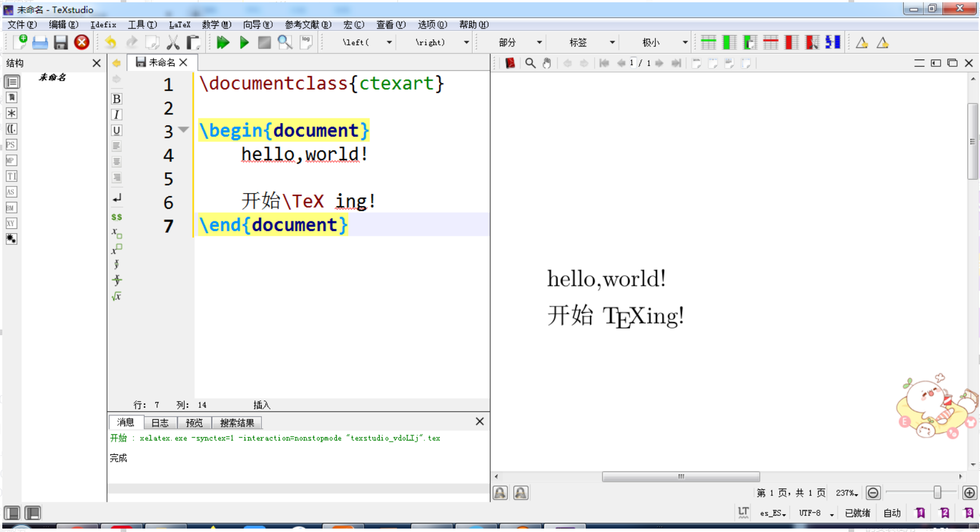Open the viewer via the magnifier toolbar icon

click(x=285, y=42)
